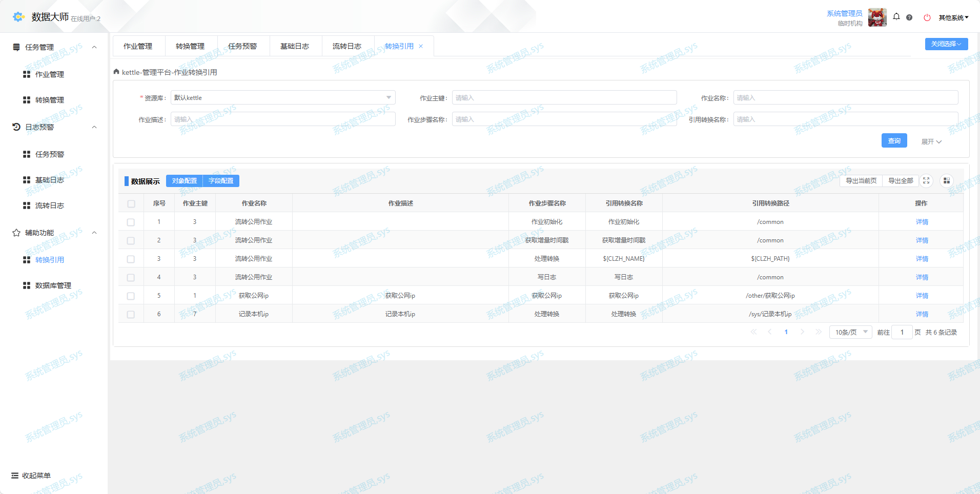The image size is (980, 494).
Task: Switch to the 任务预警 tab
Action: point(242,46)
